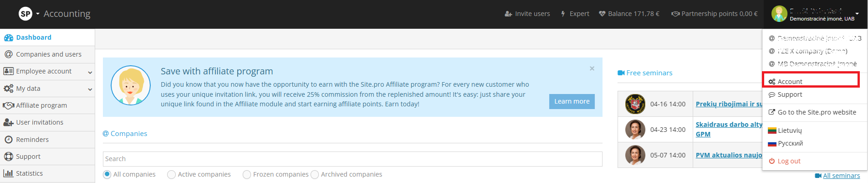This screenshot has width=868, height=183.
Task: Open the Support lifebuoy icon in sidebar
Action: tap(8, 157)
